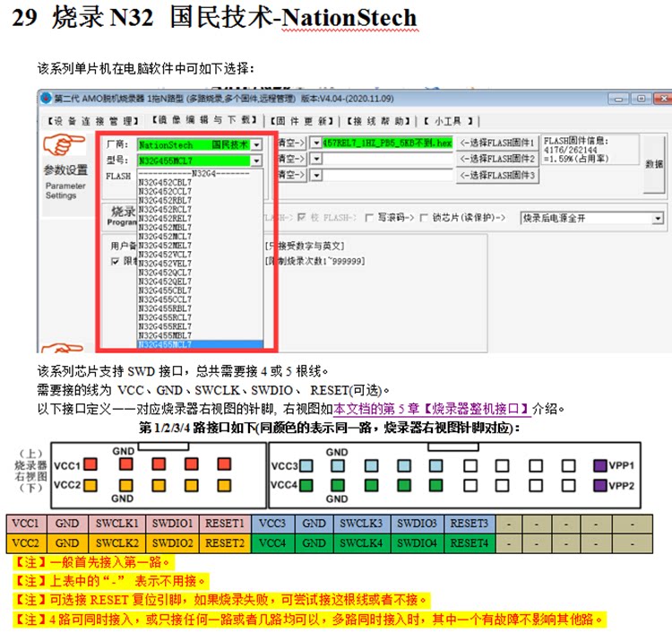Click the AMO programmer app icon in title bar

pyautogui.click(x=46, y=99)
